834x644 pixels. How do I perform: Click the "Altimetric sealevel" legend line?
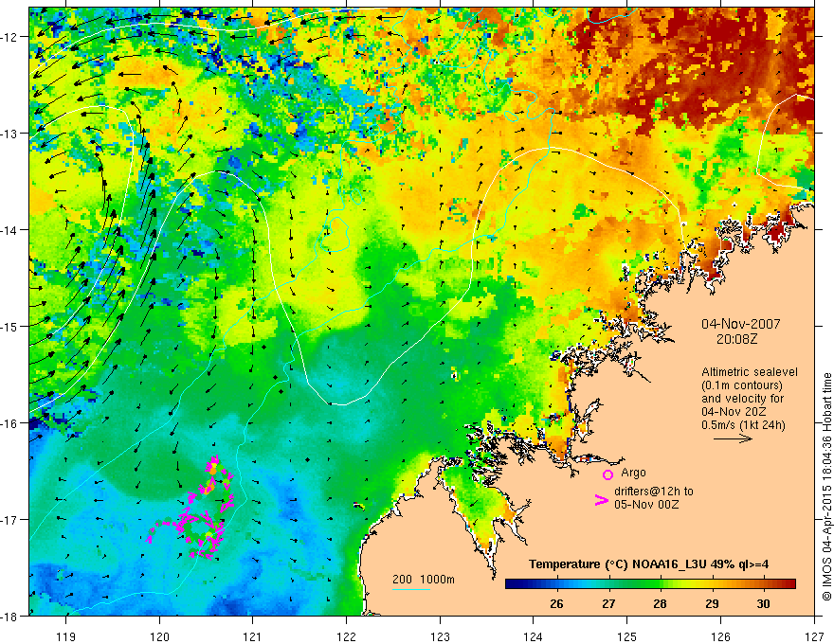pyautogui.click(x=750, y=372)
